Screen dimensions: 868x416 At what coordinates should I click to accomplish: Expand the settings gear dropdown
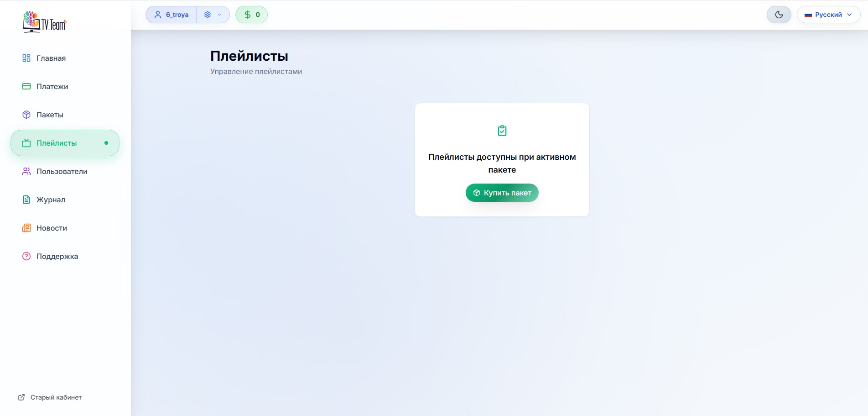[x=208, y=15]
